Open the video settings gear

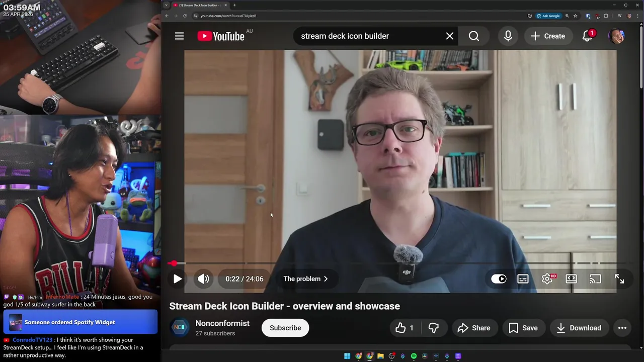point(547,279)
